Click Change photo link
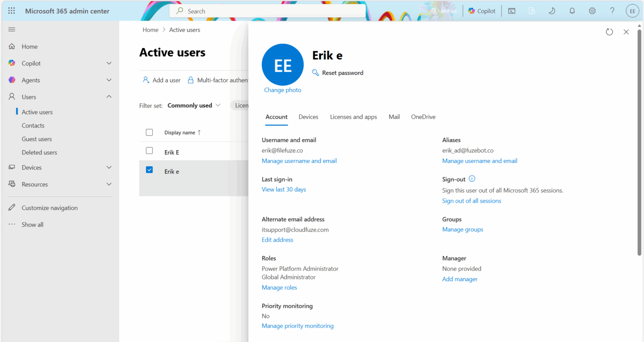The image size is (644, 342). click(283, 90)
